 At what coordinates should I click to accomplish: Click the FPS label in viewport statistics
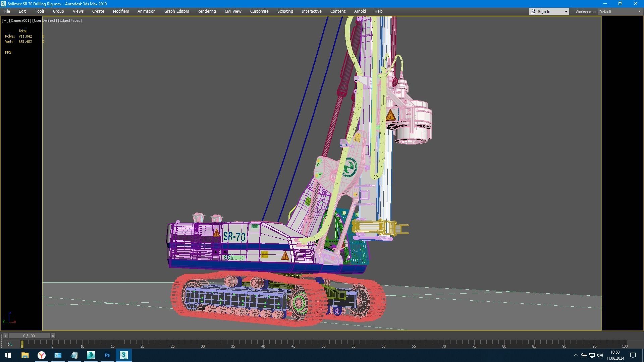tap(9, 52)
